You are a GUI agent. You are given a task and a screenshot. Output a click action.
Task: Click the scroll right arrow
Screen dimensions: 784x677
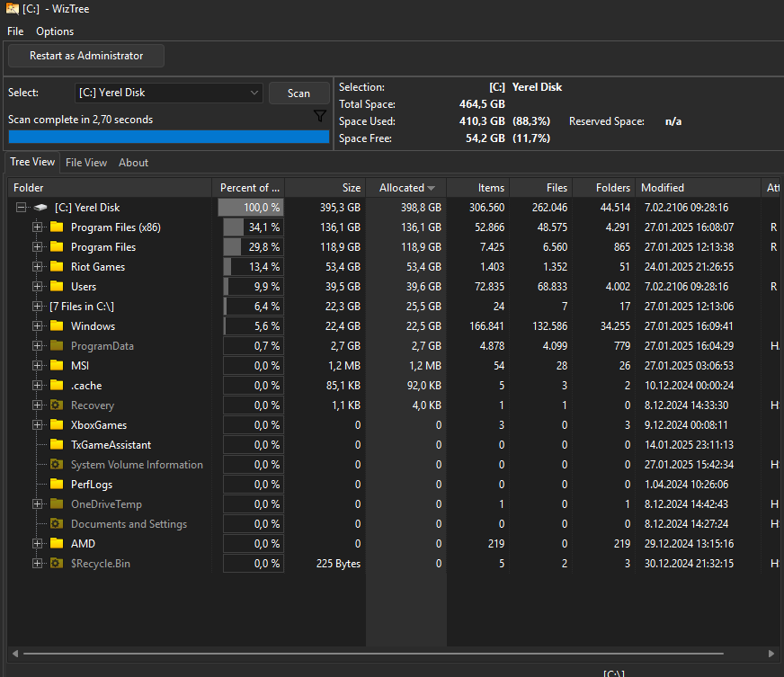tap(771, 654)
